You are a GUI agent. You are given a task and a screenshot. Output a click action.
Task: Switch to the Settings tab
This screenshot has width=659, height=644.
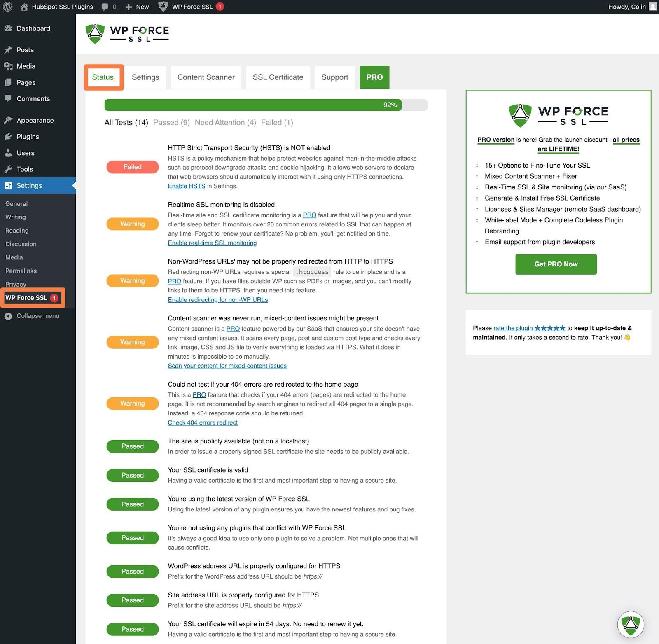point(145,77)
